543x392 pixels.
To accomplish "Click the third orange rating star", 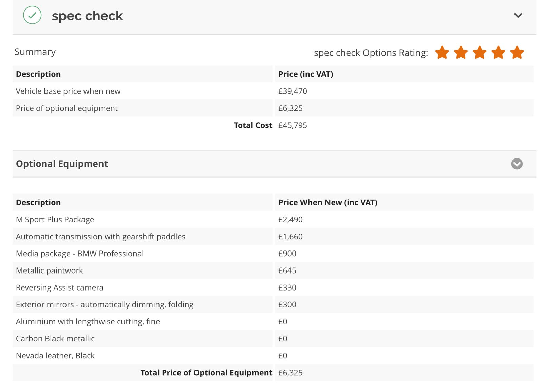I will (479, 53).
